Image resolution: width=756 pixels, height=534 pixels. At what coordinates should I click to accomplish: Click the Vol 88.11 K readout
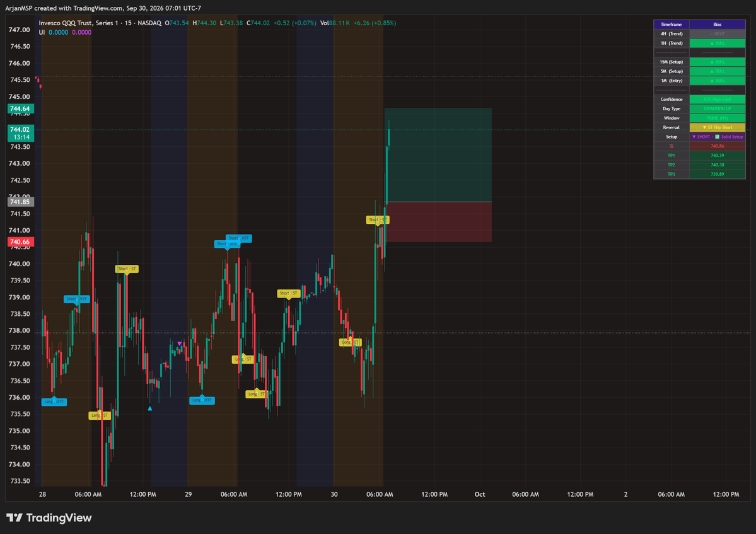click(335, 23)
